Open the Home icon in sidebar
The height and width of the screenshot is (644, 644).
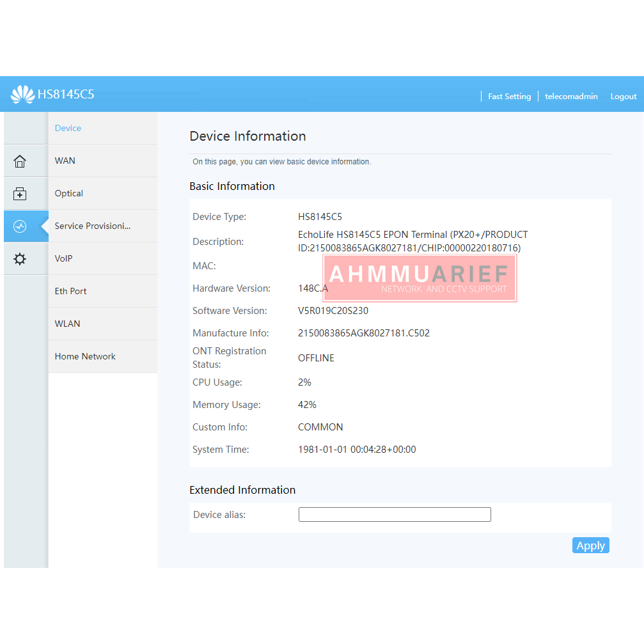click(20, 161)
